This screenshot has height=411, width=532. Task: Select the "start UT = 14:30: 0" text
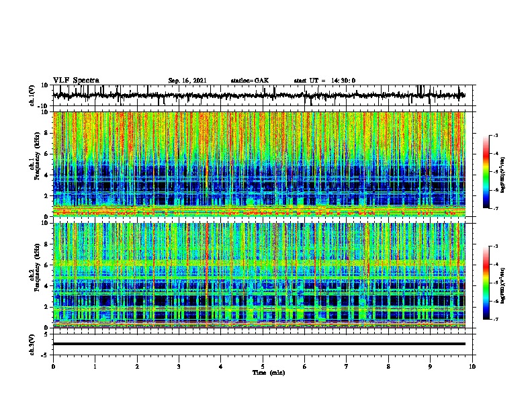(324, 81)
